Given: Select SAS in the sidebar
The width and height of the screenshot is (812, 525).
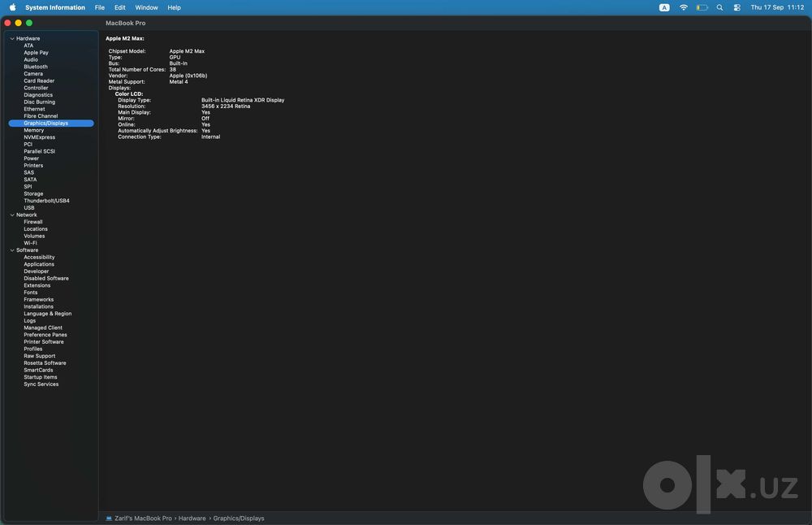Looking at the screenshot, I should point(28,172).
